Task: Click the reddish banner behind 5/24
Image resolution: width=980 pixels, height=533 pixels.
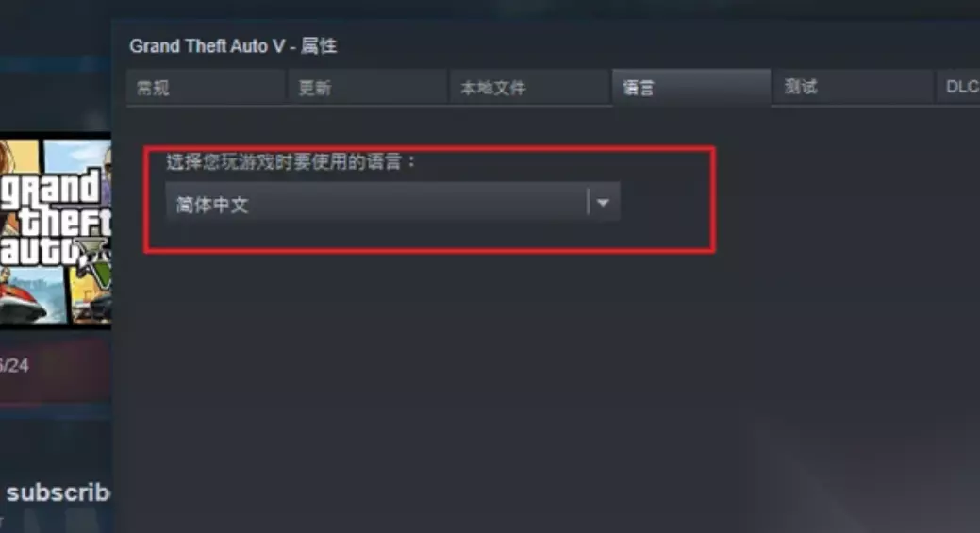Action: pos(55,369)
